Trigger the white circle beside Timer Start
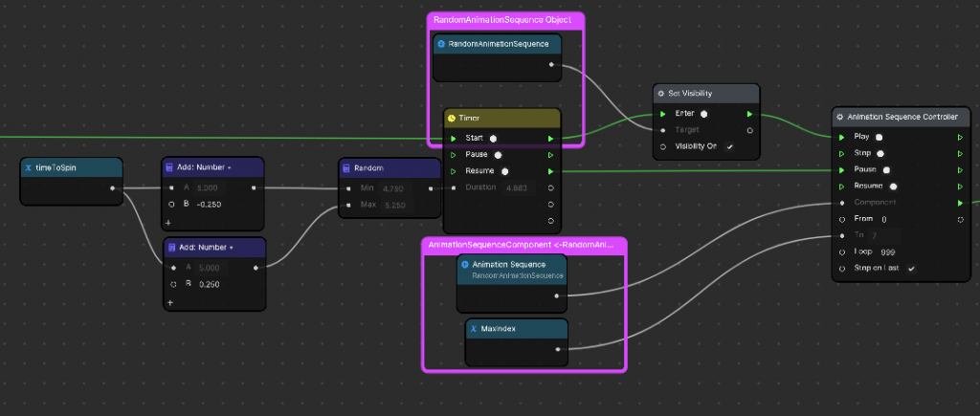Image resolution: width=980 pixels, height=416 pixels. (493, 138)
